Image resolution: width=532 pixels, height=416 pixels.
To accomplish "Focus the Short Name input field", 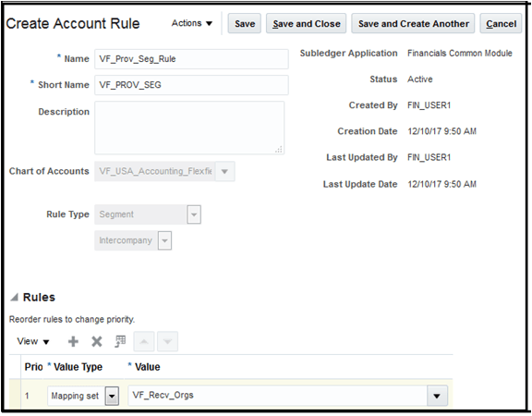I will click(x=192, y=85).
